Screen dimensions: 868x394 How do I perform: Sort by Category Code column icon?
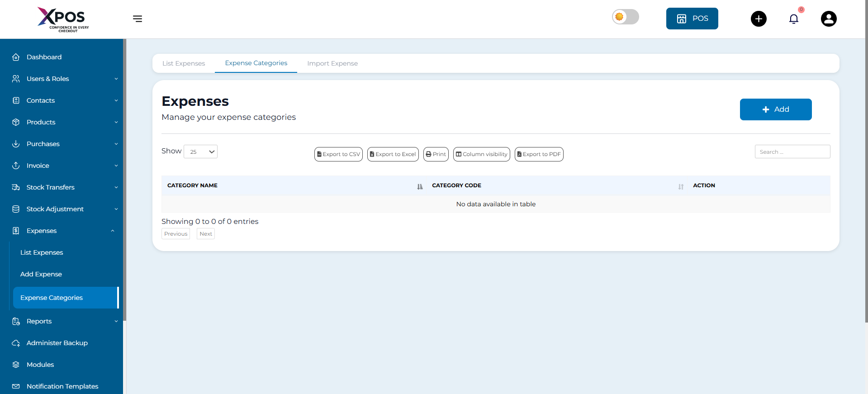click(x=681, y=186)
